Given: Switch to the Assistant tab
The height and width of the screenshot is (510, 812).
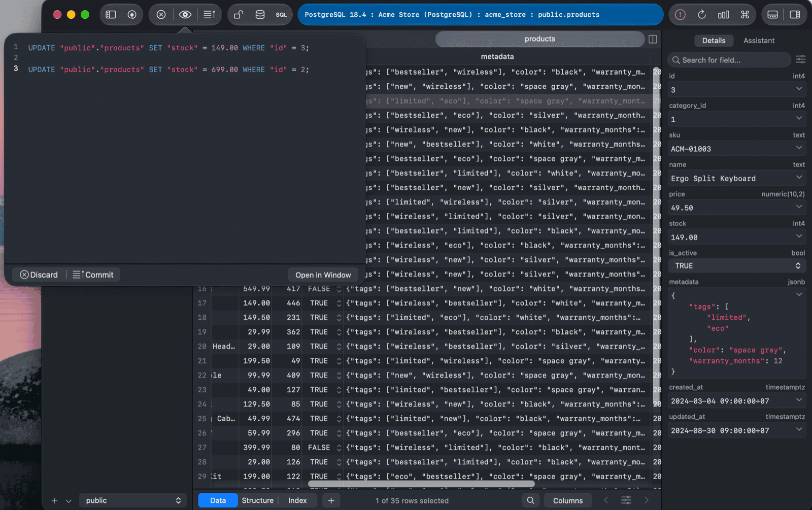Looking at the screenshot, I should [759, 41].
